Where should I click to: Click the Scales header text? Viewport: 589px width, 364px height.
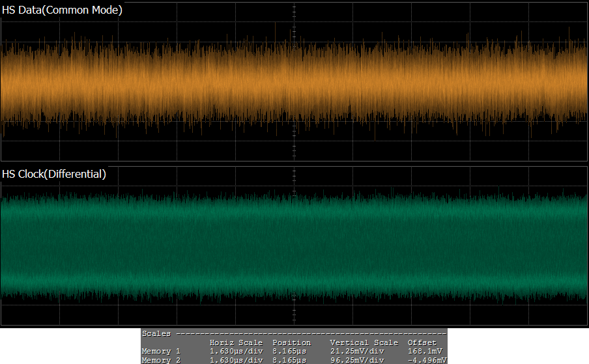pyautogui.click(x=156, y=333)
